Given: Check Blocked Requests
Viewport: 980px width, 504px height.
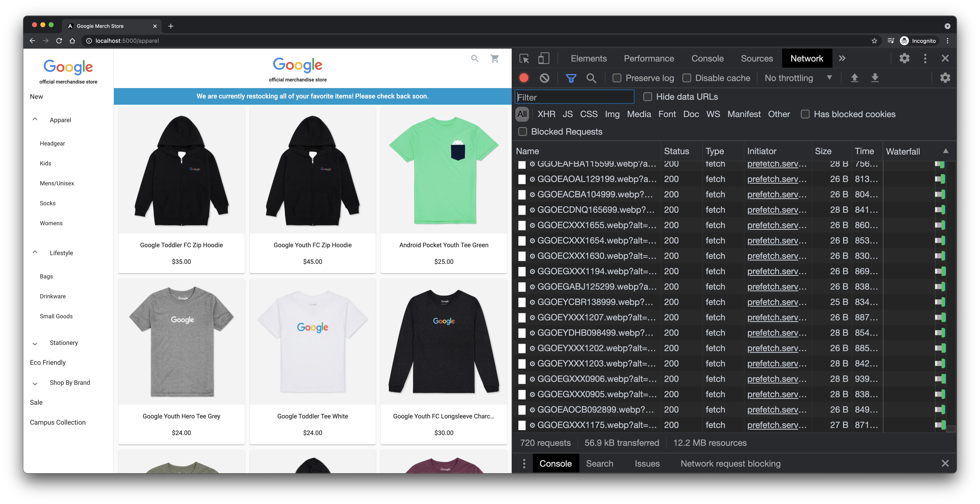Looking at the screenshot, I should coord(523,132).
